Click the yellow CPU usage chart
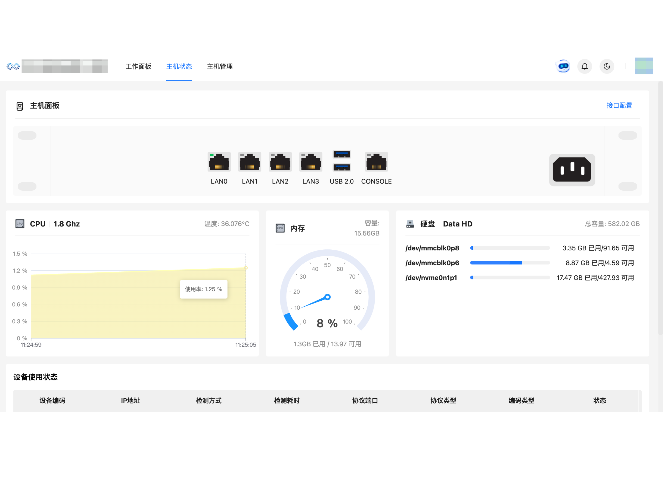 pyautogui.click(x=138, y=300)
